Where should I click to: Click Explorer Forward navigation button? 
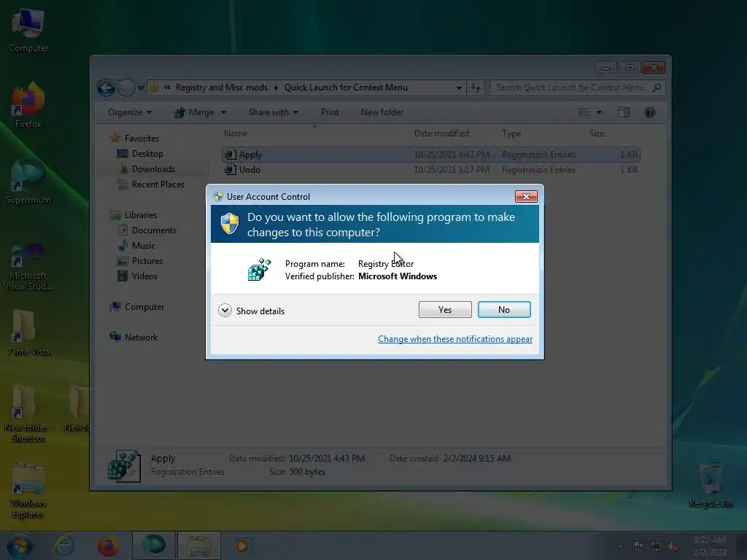point(126,87)
